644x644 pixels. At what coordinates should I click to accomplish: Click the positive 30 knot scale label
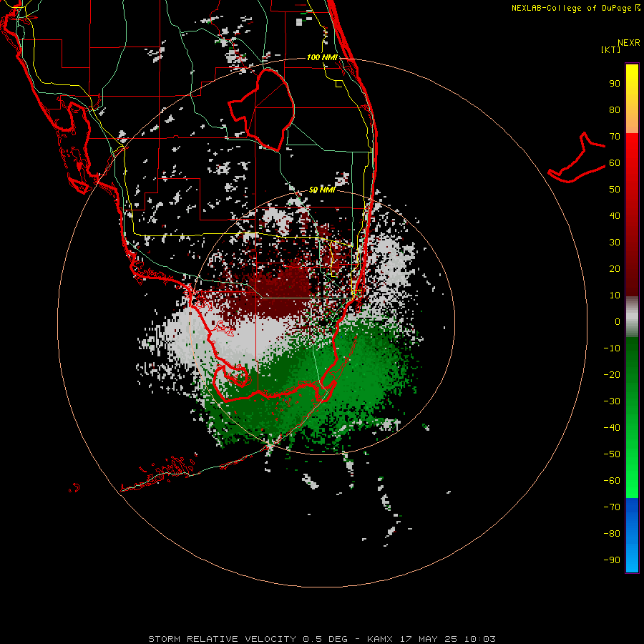[x=615, y=243]
